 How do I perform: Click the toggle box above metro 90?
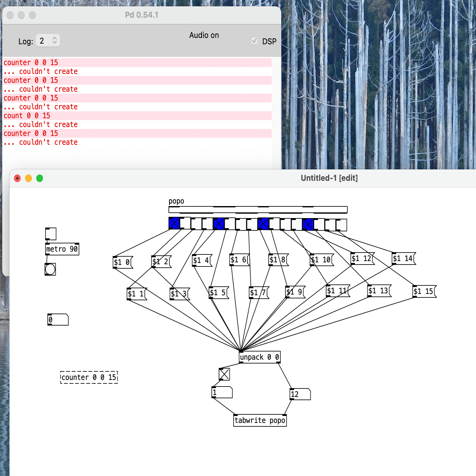coord(51,234)
